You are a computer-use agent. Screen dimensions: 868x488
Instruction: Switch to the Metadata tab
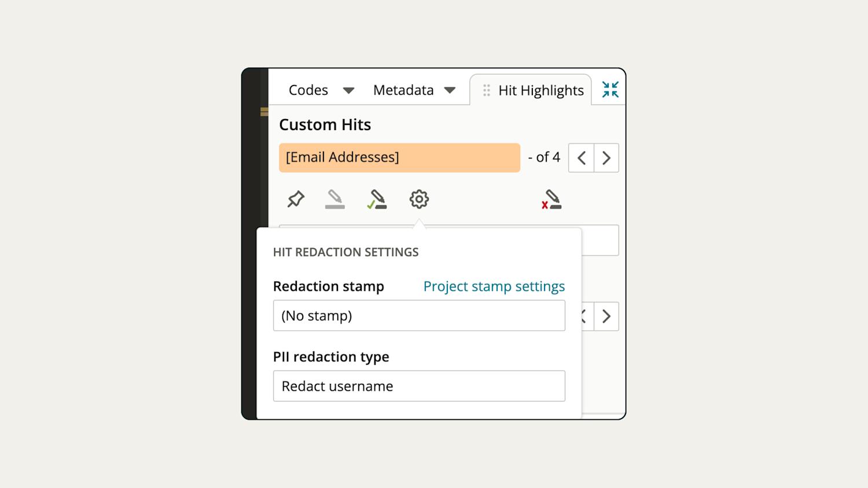[403, 90]
